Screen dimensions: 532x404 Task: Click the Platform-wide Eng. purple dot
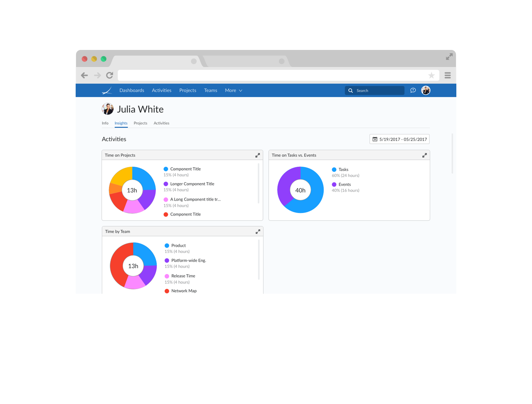point(167,260)
